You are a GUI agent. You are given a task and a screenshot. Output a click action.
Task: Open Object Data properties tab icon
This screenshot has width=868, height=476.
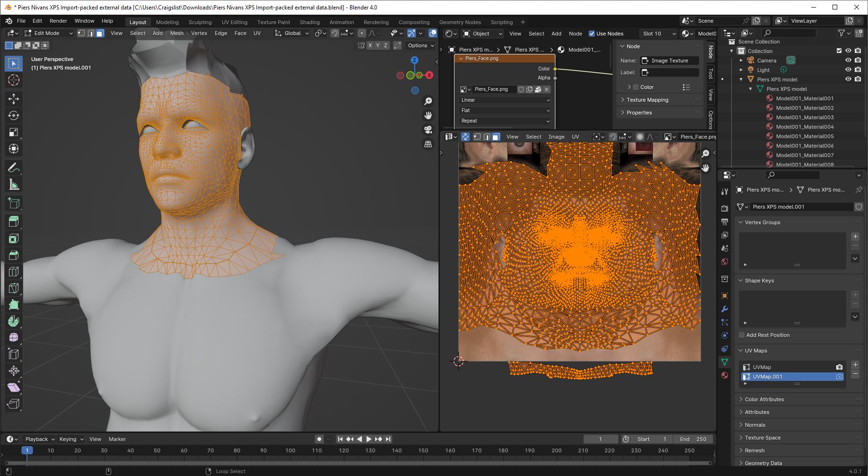coord(724,362)
